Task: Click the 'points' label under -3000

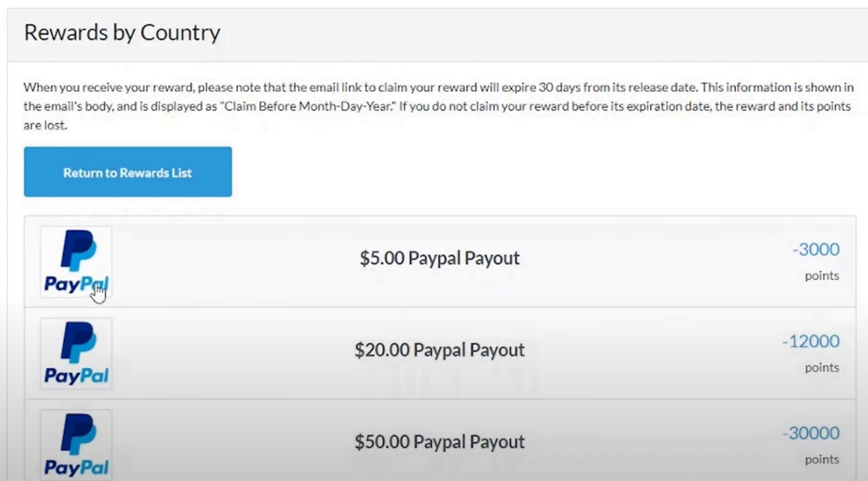Action: (822, 276)
